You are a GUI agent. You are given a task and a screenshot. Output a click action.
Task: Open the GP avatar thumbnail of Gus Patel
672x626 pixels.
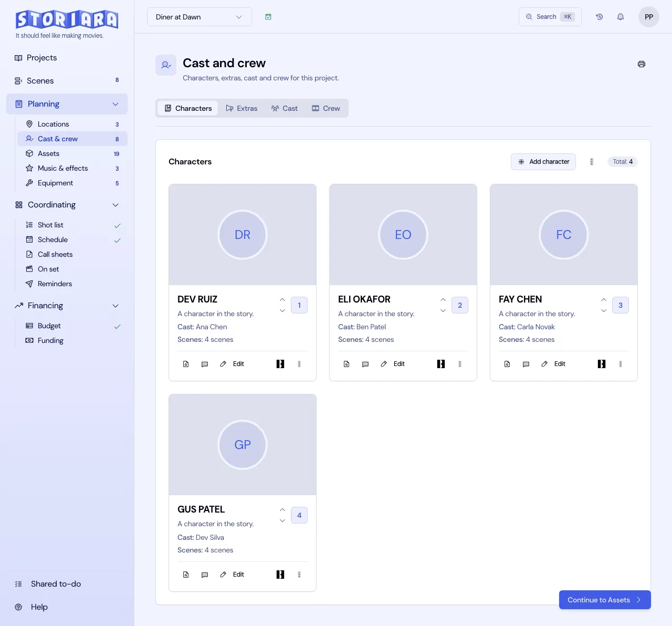click(x=243, y=445)
